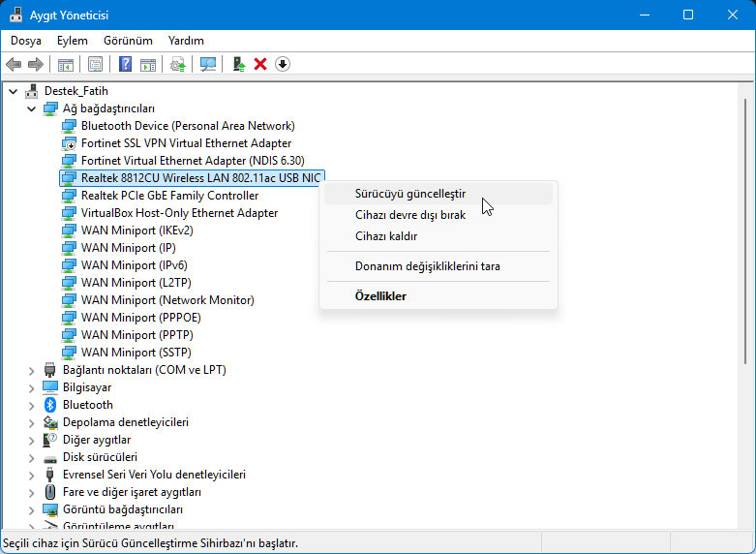Image resolution: width=756 pixels, height=554 pixels.
Task: Click the red X uninstall device icon
Action: pyautogui.click(x=259, y=64)
